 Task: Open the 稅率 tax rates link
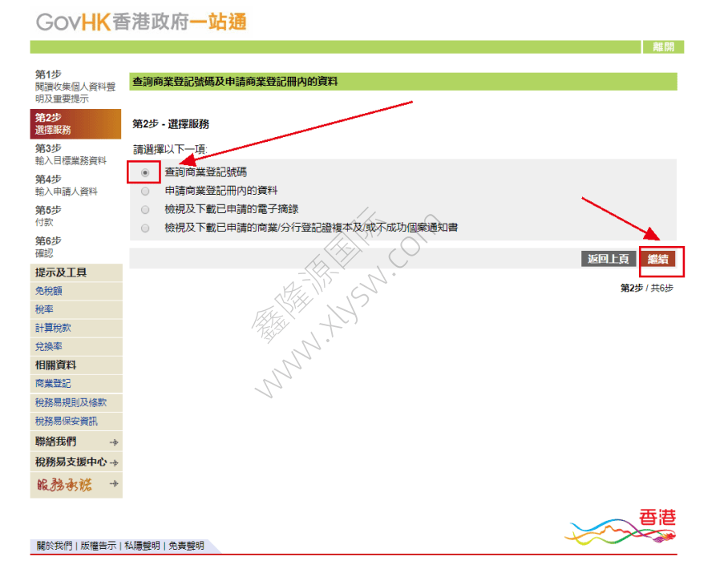[x=45, y=309]
